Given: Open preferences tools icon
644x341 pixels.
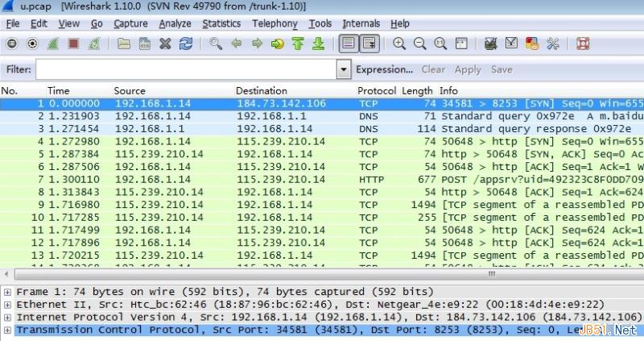Looking at the screenshot, I should [x=553, y=44].
